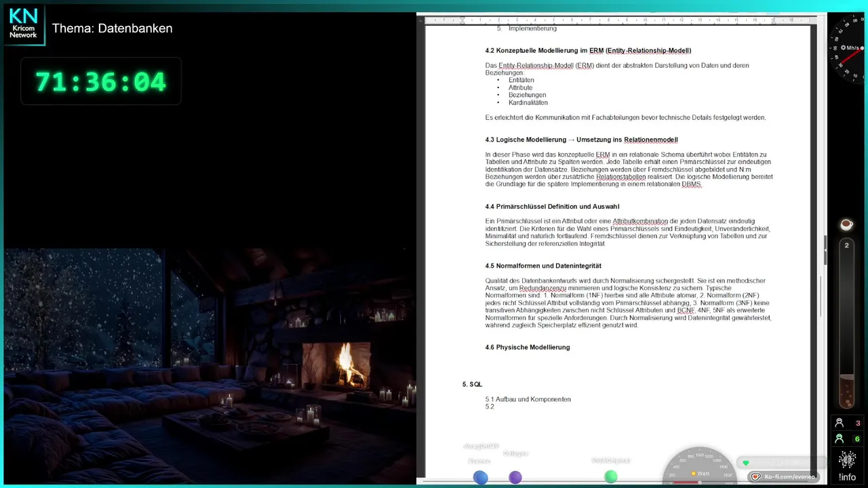Viewport: 868px width, 488px height.
Task: Click the blue Eveneo avatar ball
Action: click(480, 477)
